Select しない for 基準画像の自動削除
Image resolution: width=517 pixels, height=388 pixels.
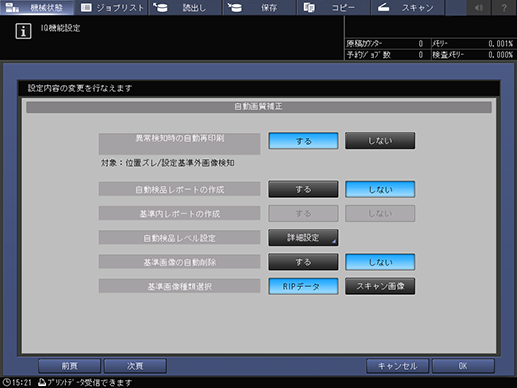point(380,262)
